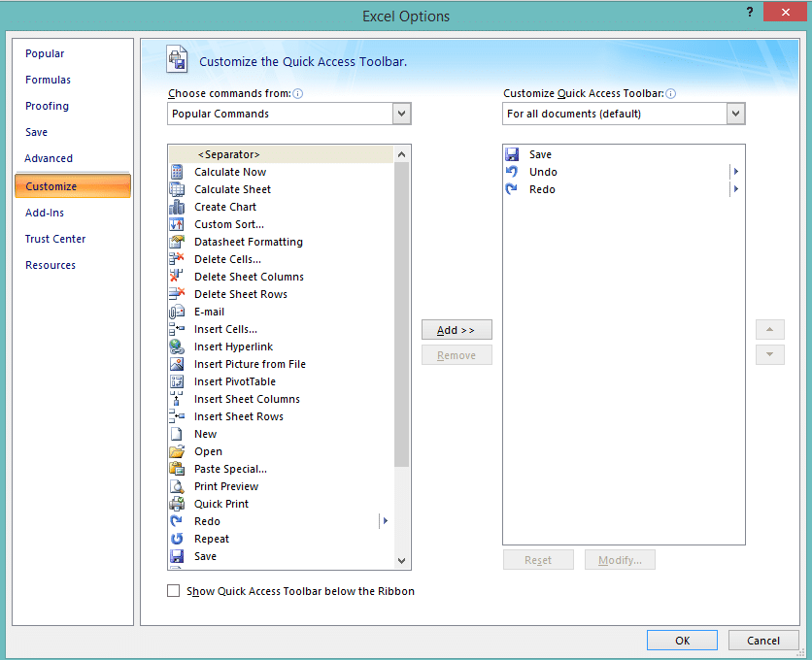Select the Quick Print printer icon

[x=177, y=504]
